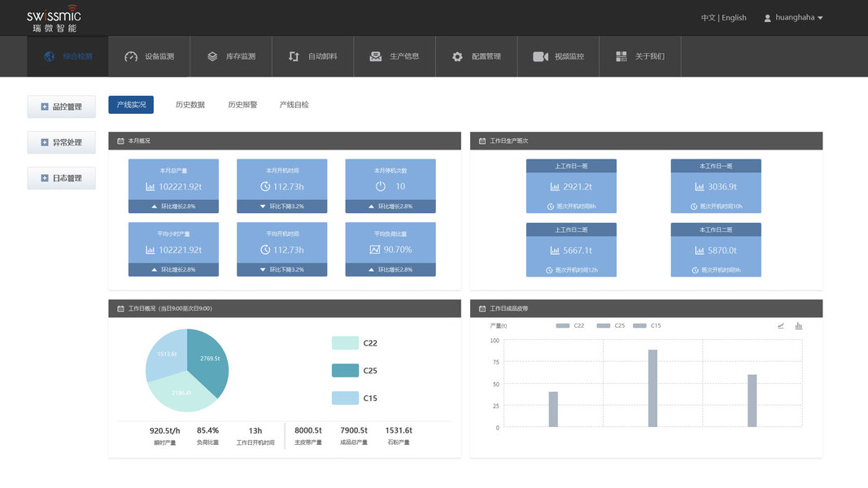The width and height of the screenshot is (868, 488).
Task: Open the 生产信息 navigation tab
Action: coord(395,56)
